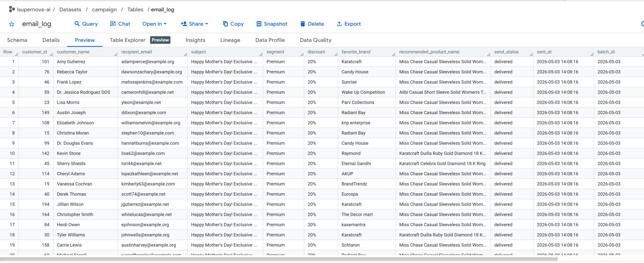Open the Insights tab
This screenshot has width=644, height=263.
195,40
